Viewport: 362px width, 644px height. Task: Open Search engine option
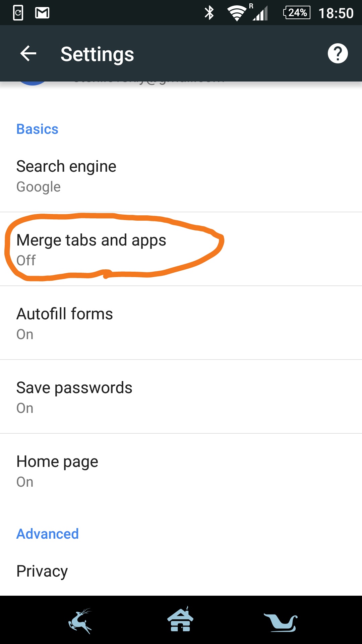181,176
